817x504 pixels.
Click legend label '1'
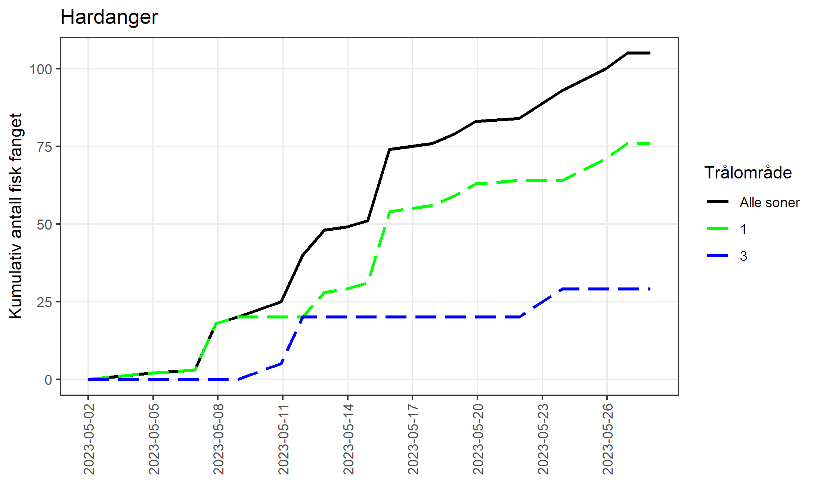tap(743, 229)
